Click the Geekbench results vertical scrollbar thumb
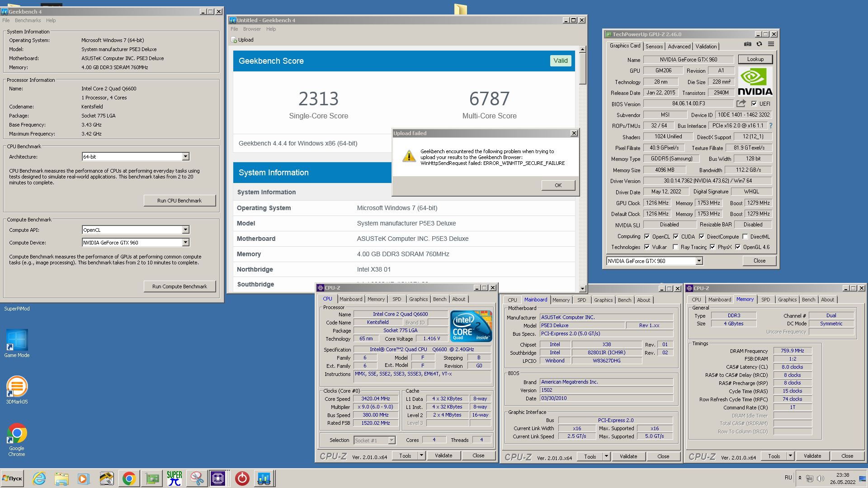 [x=582, y=68]
